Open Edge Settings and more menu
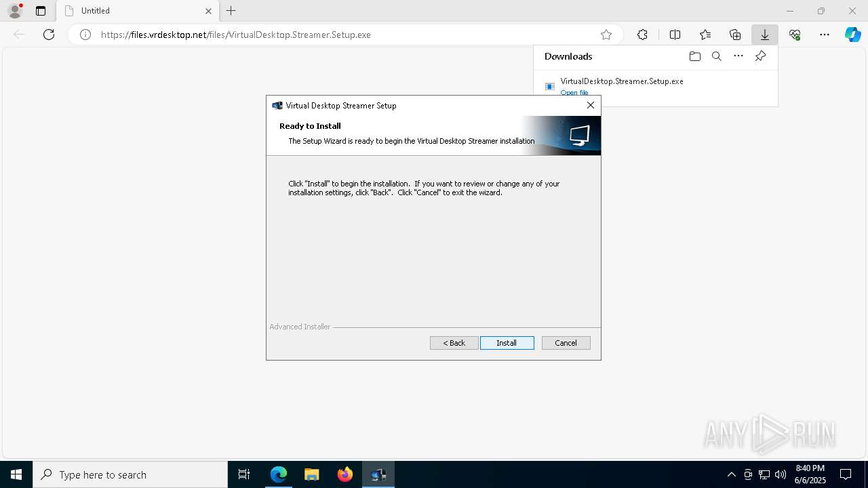868x488 pixels. (x=825, y=35)
